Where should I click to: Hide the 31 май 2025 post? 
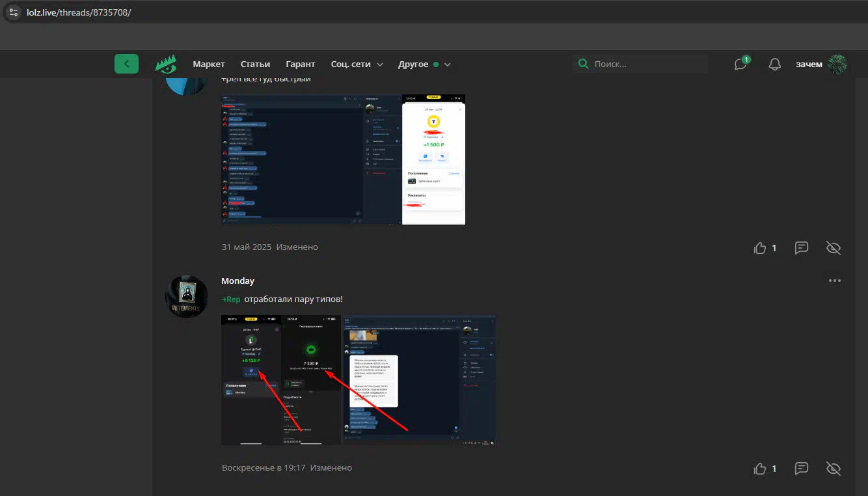click(x=834, y=247)
